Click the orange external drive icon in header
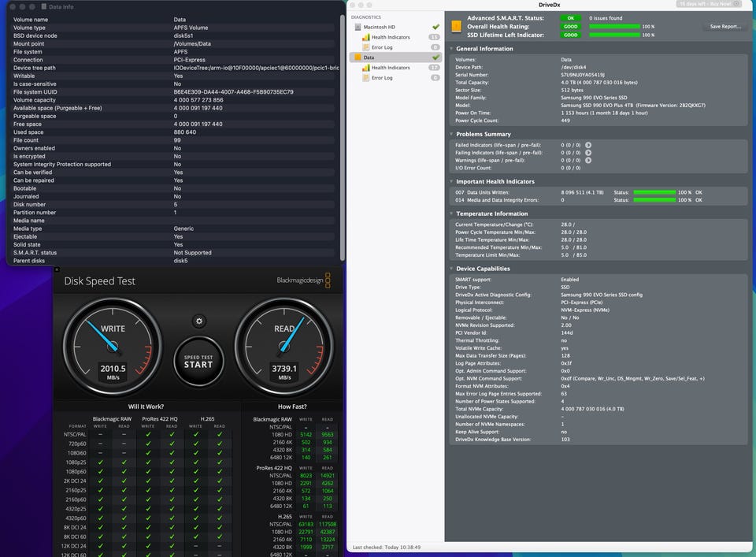The height and width of the screenshot is (557, 756). [x=456, y=27]
